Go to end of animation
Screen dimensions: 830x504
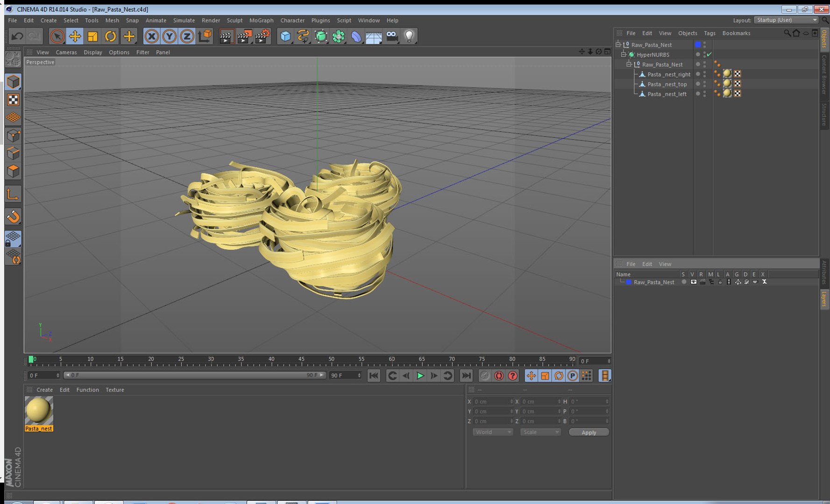466,376
